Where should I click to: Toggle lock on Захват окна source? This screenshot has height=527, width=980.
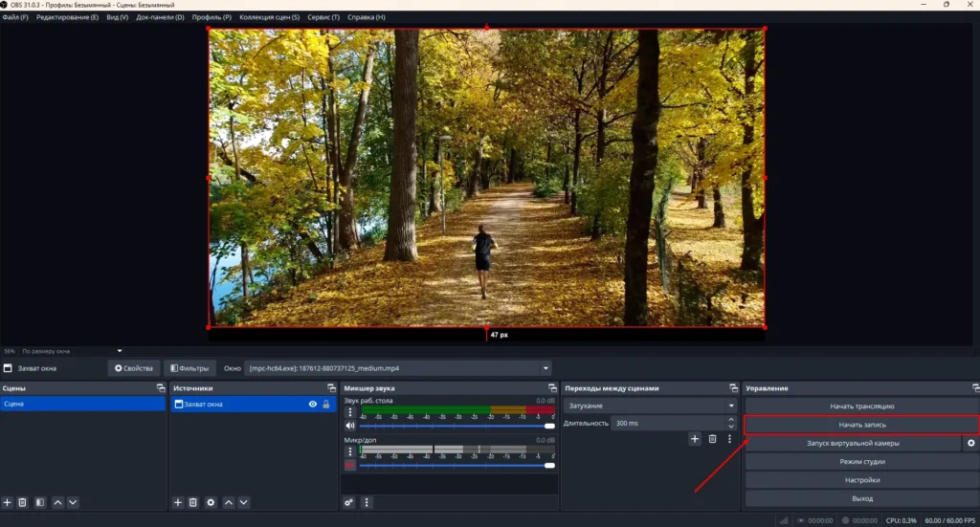(326, 405)
